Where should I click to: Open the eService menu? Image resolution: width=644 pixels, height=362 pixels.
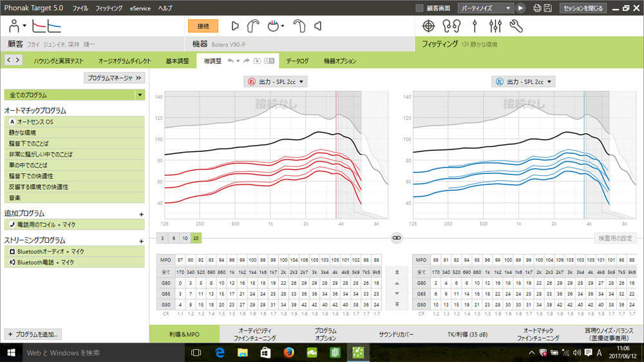pos(140,8)
